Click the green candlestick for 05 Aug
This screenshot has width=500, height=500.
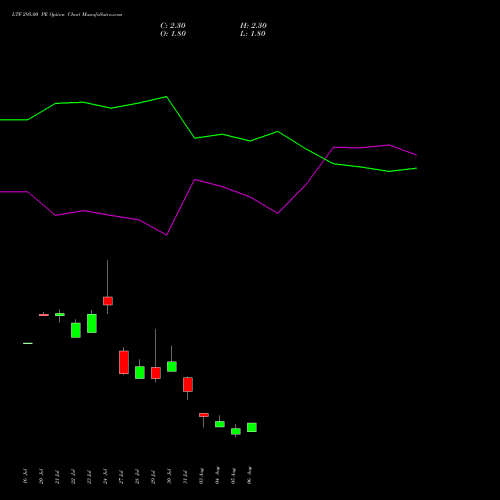tap(236, 431)
